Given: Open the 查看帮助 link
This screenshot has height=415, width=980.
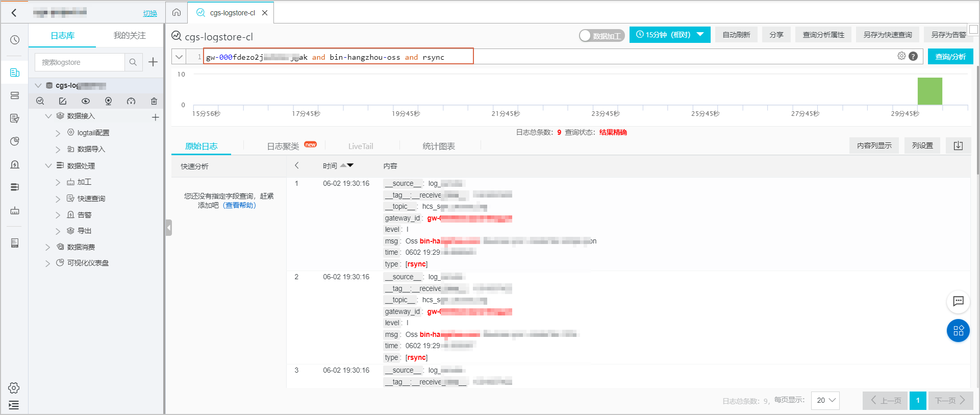Looking at the screenshot, I should [239, 205].
